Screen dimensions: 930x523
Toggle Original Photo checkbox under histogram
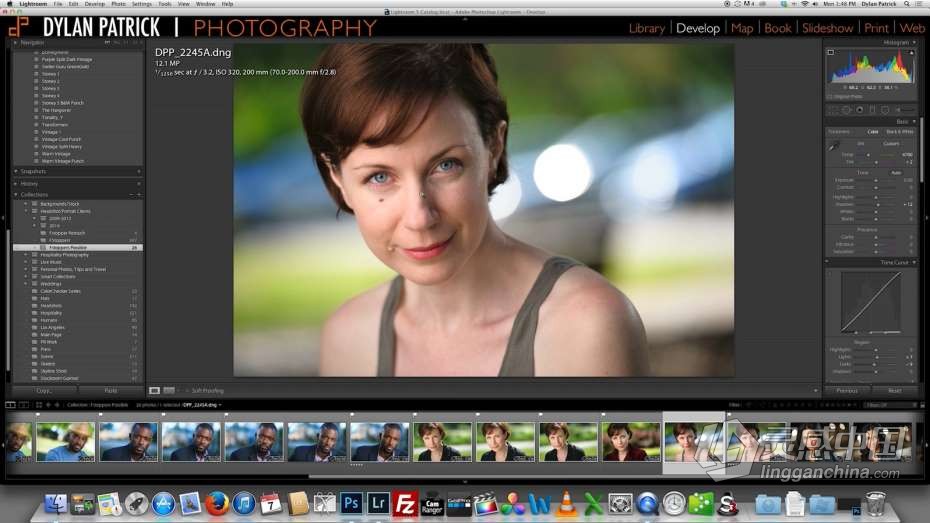pos(829,96)
